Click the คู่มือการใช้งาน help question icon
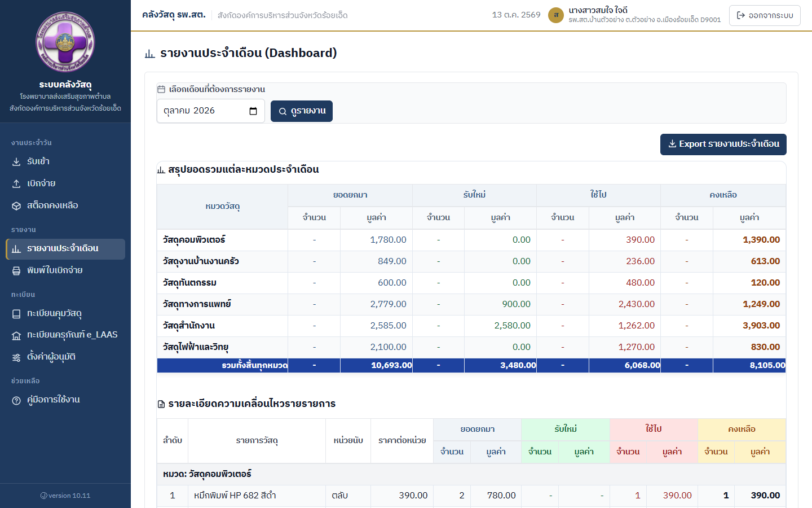This screenshot has height=508, width=812. [16, 400]
